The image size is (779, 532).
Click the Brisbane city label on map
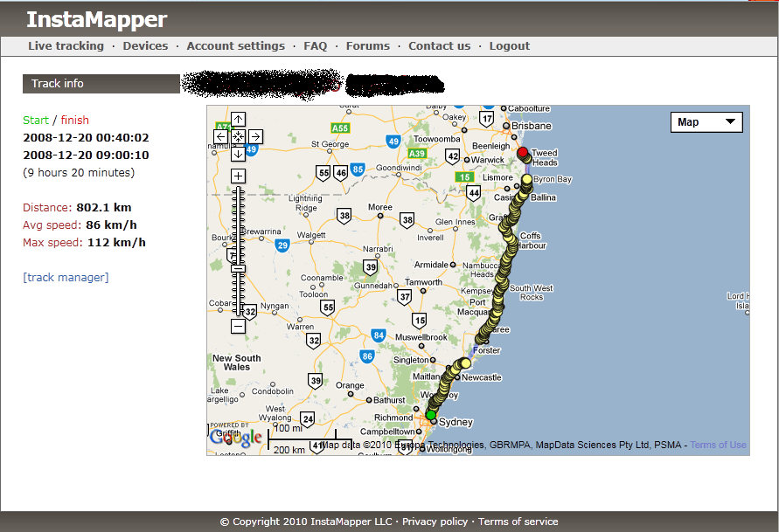point(531,126)
